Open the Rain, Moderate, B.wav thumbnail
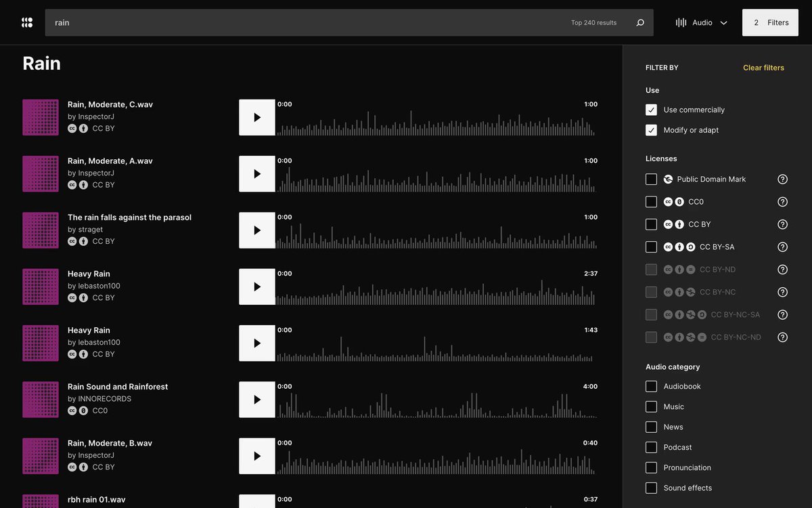This screenshot has height=508, width=812. [41, 456]
